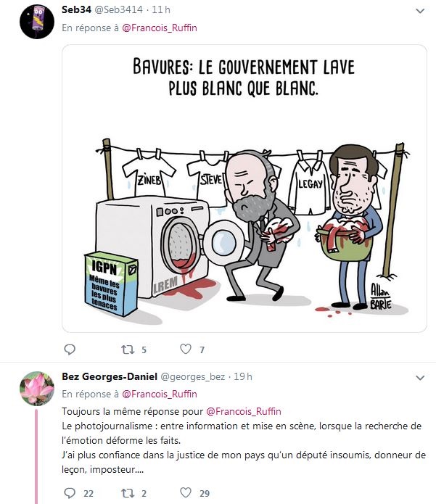Open Bez Georges-Daniel's lotus flower avatar
Image resolution: width=436 pixels, height=504 pixels.
point(37,389)
